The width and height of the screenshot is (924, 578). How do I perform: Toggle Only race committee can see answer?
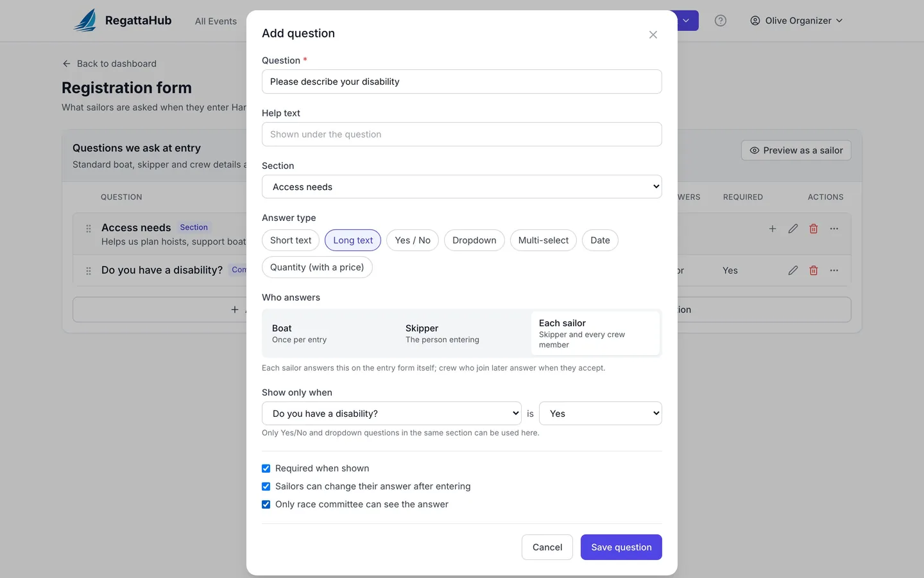tap(266, 504)
